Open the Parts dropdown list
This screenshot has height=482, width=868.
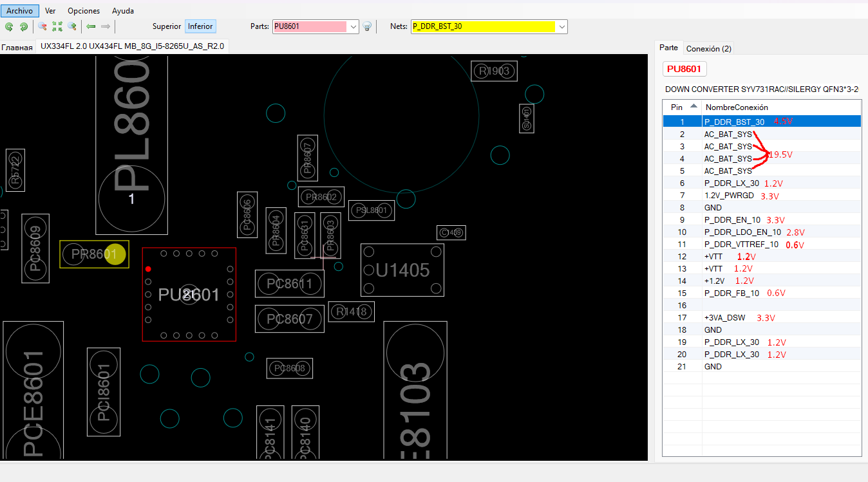click(353, 26)
